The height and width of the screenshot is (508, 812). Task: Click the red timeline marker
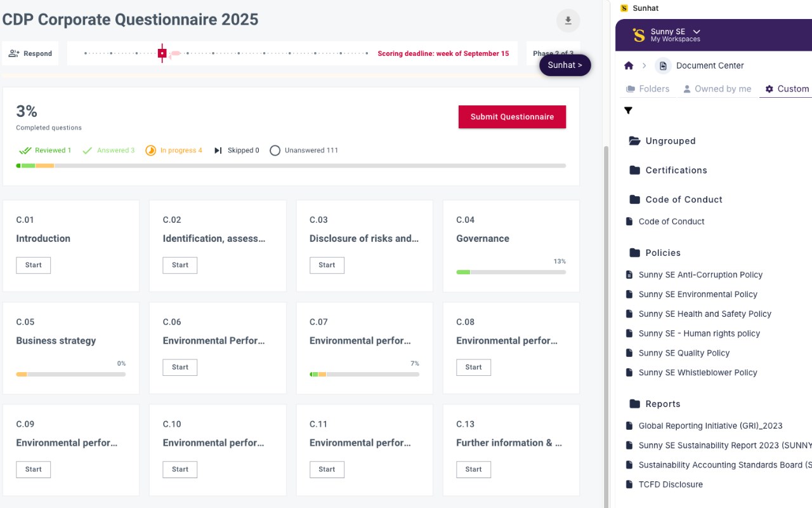pos(162,53)
